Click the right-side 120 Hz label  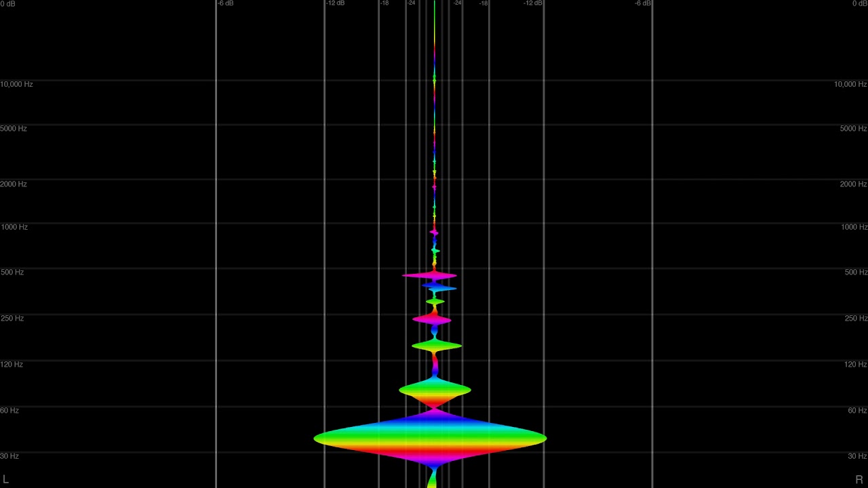click(855, 365)
